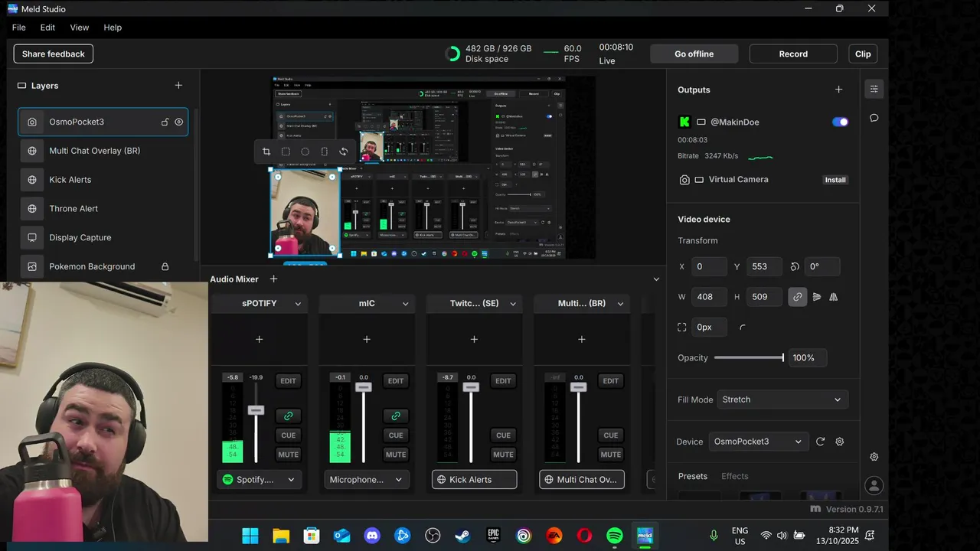This screenshot has height=551, width=980.
Task: Click Go offline button
Action: click(x=694, y=54)
